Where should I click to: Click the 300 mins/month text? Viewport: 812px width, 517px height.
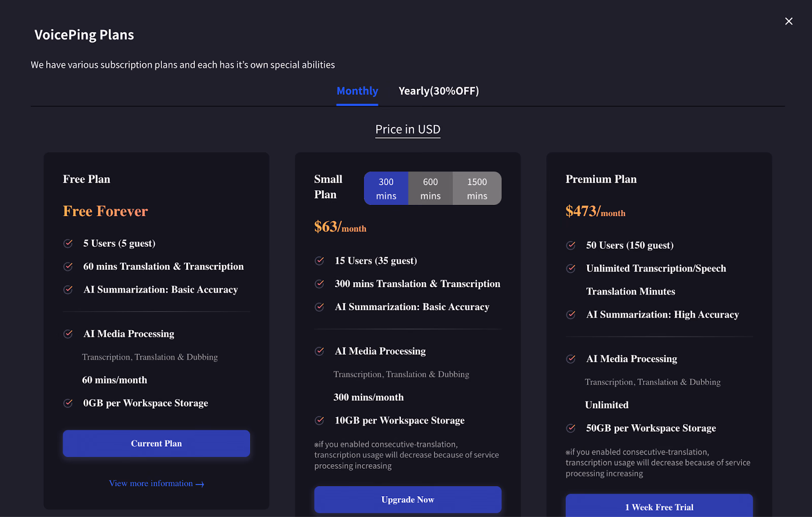coord(368,397)
